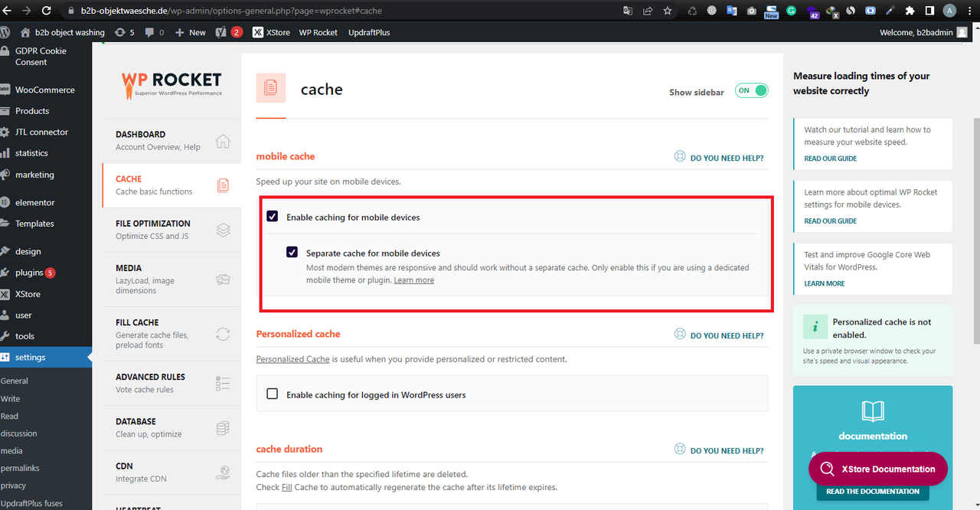Open LEARN MORE about Google Core Web Vitals

pyautogui.click(x=825, y=283)
